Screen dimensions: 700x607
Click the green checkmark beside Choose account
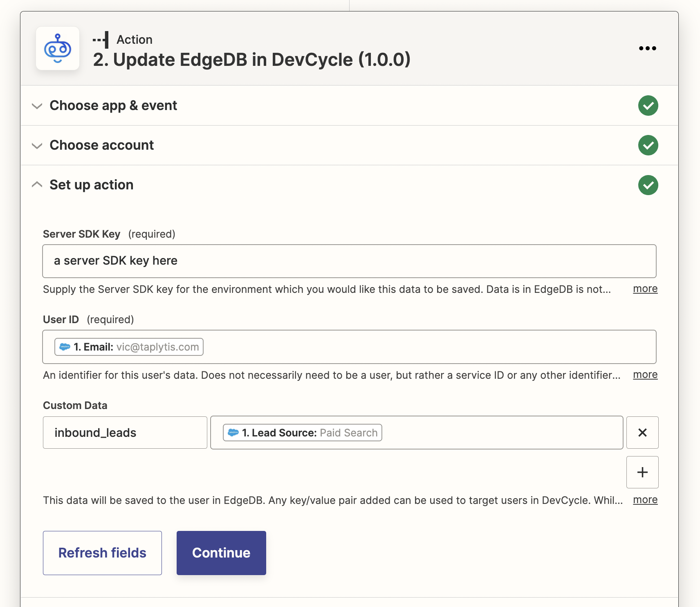click(x=648, y=145)
